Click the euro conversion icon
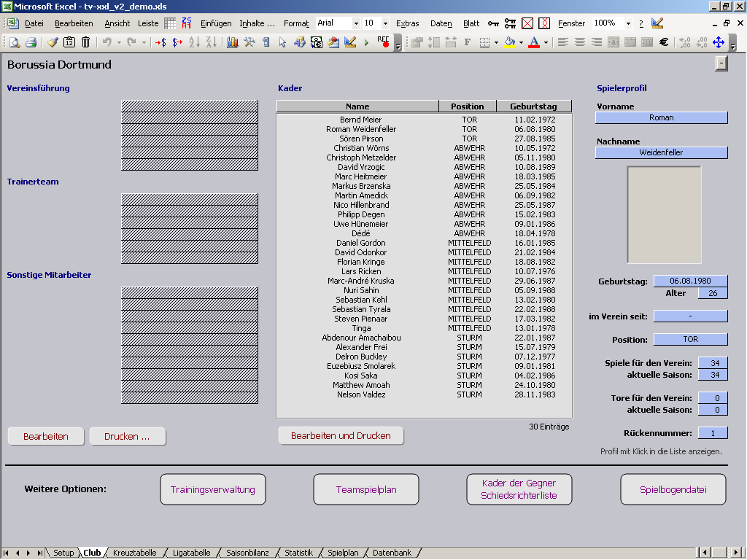This screenshot has height=560, width=747. [x=317, y=42]
